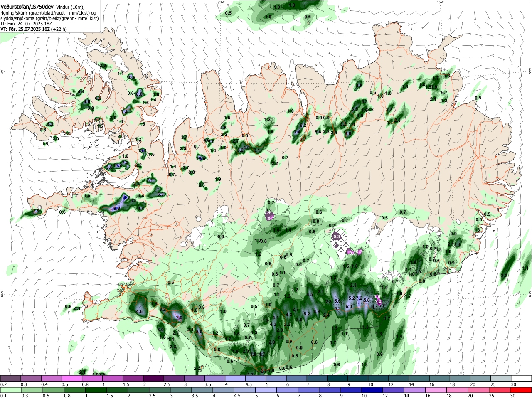Click the 9.8 precipitation value on Snæfellsnes
The height and width of the screenshot is (399, 532).
[x=117, y=208]
